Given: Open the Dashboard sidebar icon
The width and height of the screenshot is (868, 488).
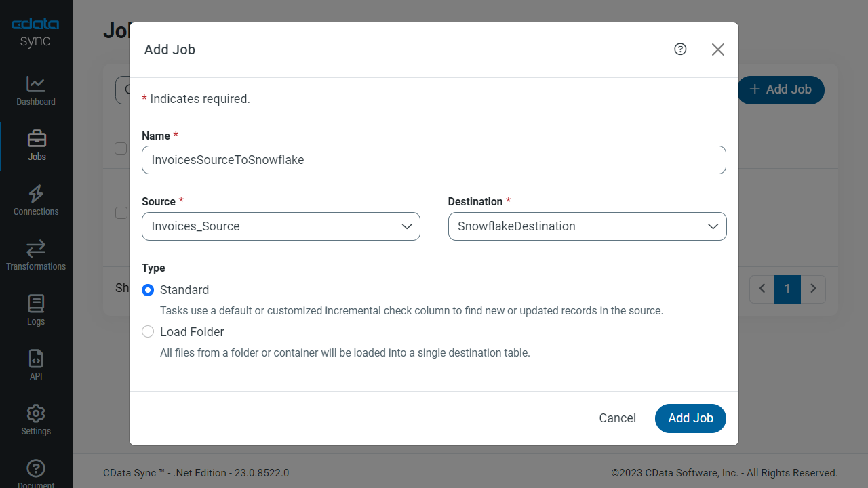Looking at the screenshot, I should pyautogui.click(x=36, y=85).
